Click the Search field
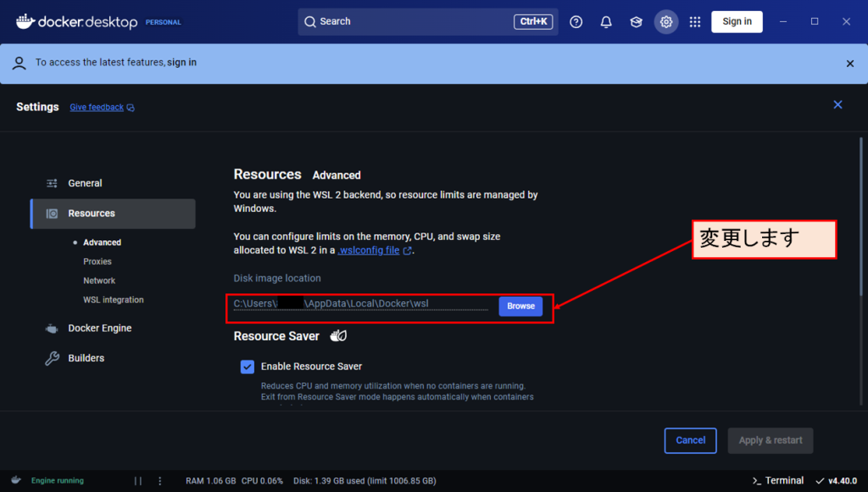This screenshot has height=492, width=868. click(428, 21)
